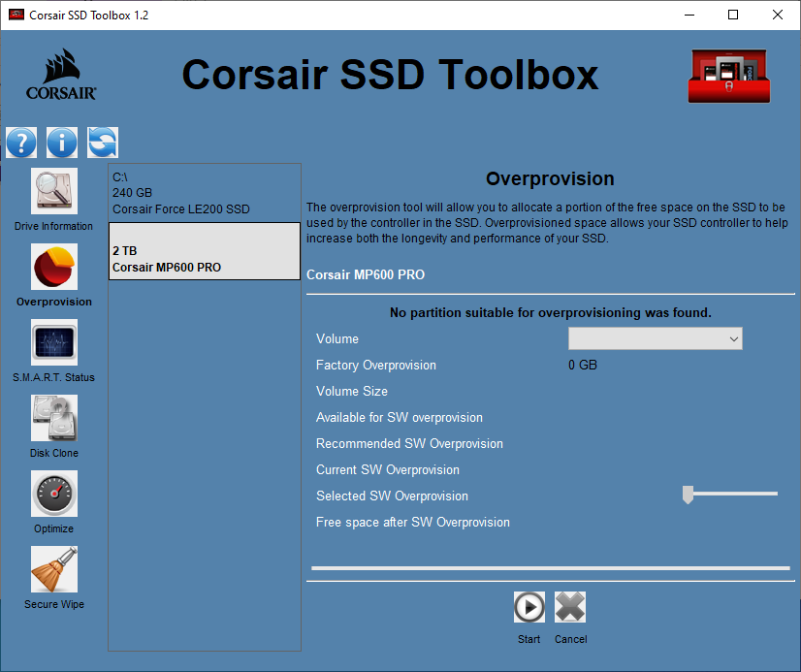
Task: Open the information icon
Action: [62, 142]
